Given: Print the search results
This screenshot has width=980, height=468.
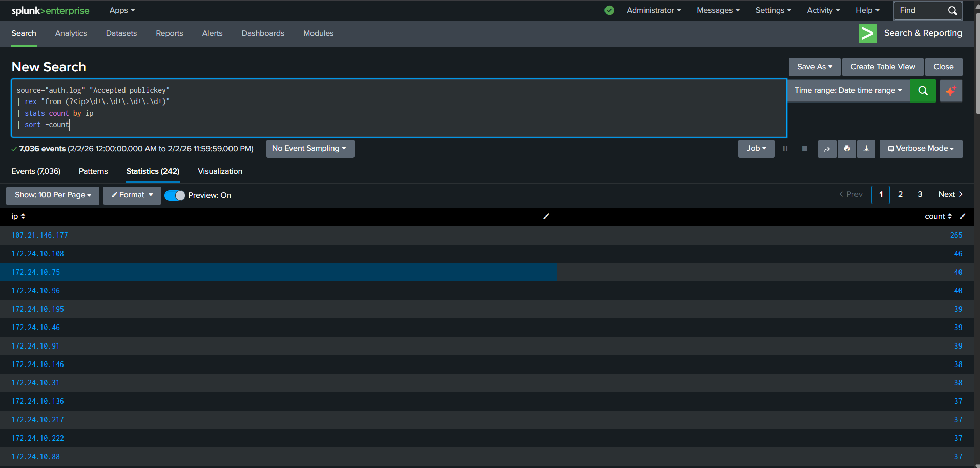Looking at the screenshot, I should pyautogui.click(x=846, y=149).
